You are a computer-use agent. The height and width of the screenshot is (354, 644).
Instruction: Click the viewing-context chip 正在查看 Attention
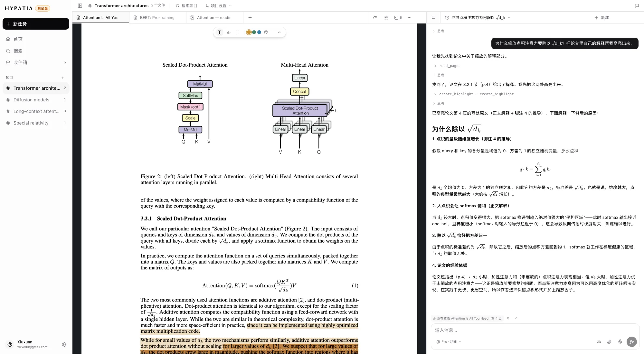tap(467, 318)
